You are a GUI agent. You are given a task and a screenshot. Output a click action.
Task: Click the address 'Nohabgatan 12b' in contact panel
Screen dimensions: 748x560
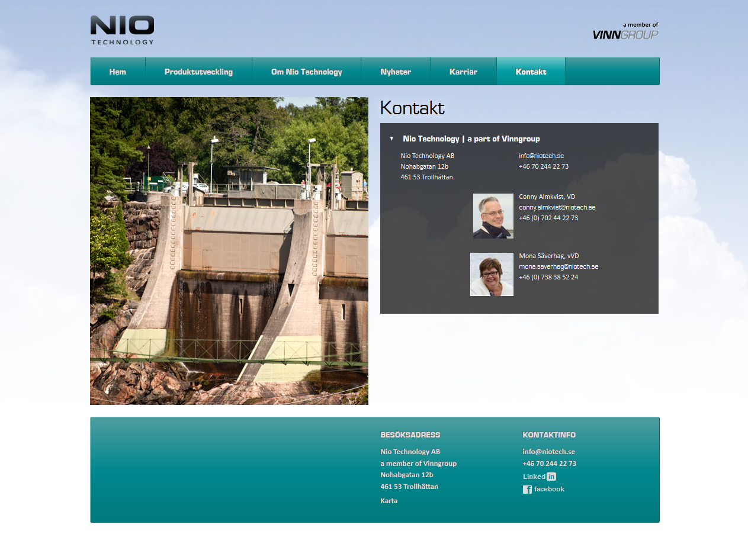[425, 166]
